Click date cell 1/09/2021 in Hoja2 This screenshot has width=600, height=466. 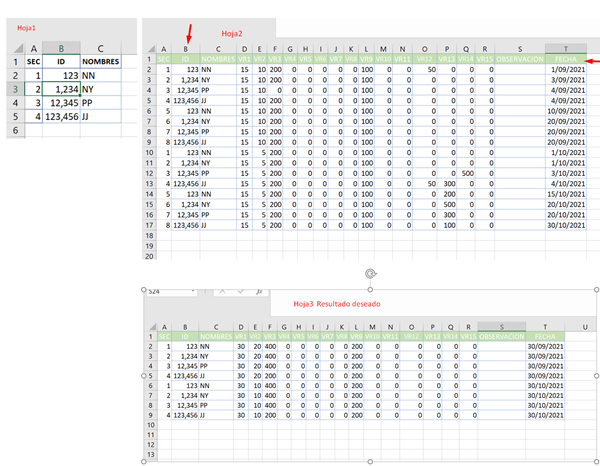click(x=566, y=70)
